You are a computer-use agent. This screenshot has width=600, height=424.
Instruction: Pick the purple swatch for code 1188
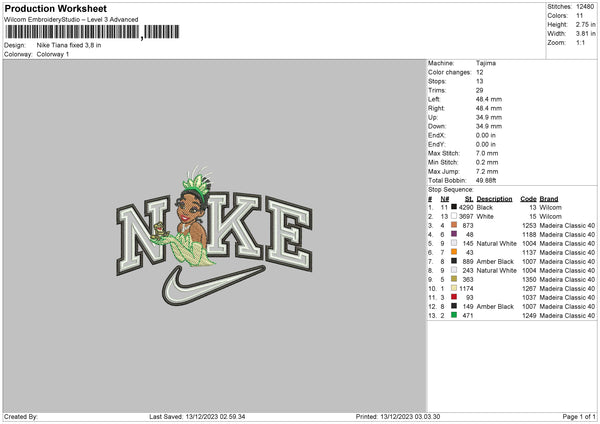454,234
